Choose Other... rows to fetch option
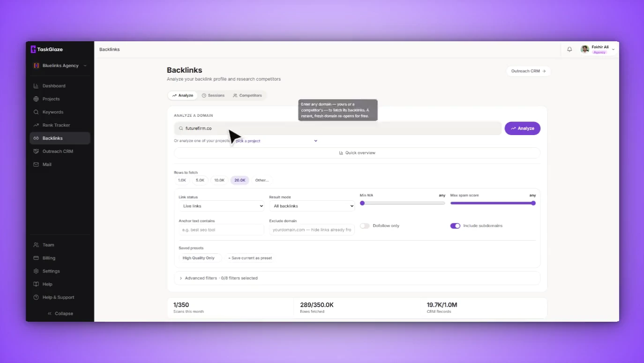Image resolution: width=644 pixels, height=363 pixels. (262, 180)
